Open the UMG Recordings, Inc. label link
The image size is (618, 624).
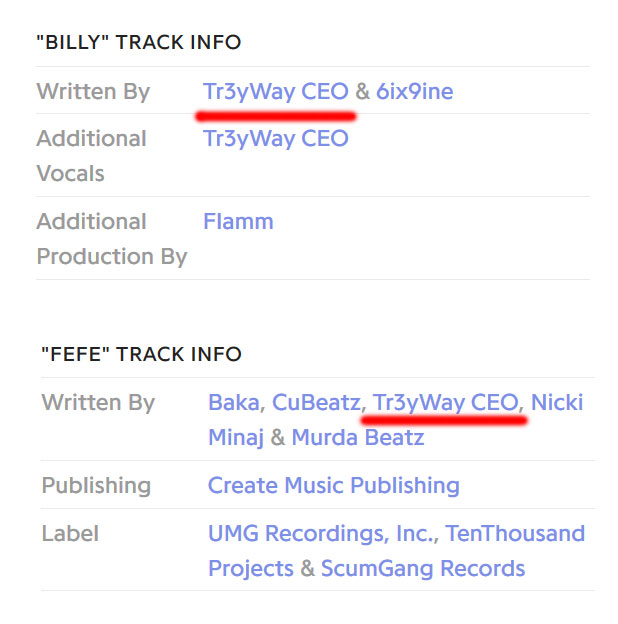[x=322, y=534]
